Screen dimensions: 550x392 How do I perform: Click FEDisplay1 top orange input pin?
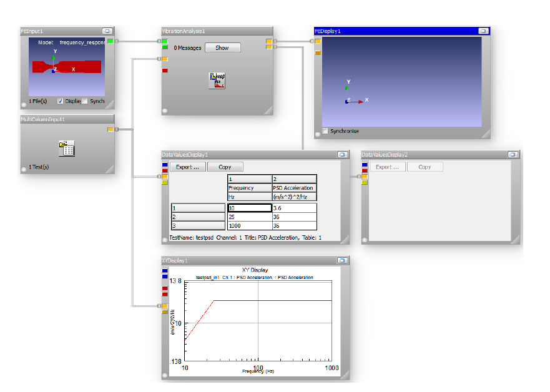coord(318,41)
